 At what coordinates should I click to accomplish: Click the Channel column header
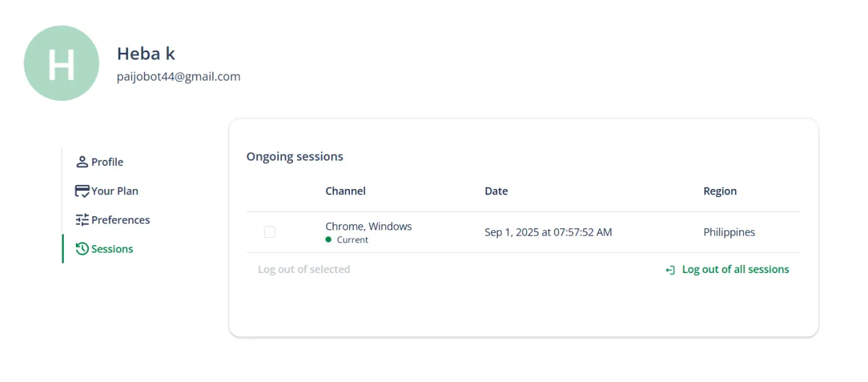(x=346, y=191)
